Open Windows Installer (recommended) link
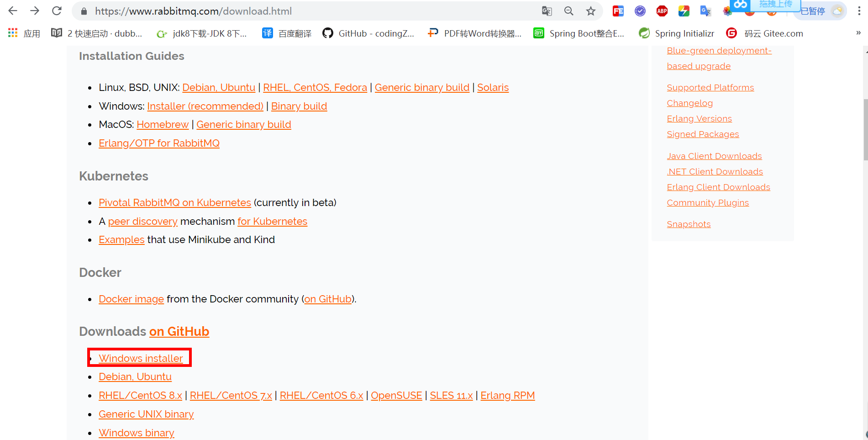 205,106
